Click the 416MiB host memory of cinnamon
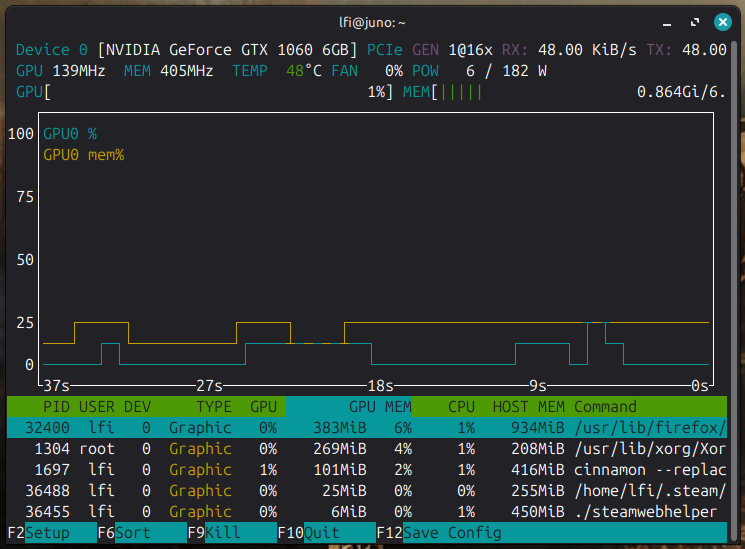 pos(538,469)
